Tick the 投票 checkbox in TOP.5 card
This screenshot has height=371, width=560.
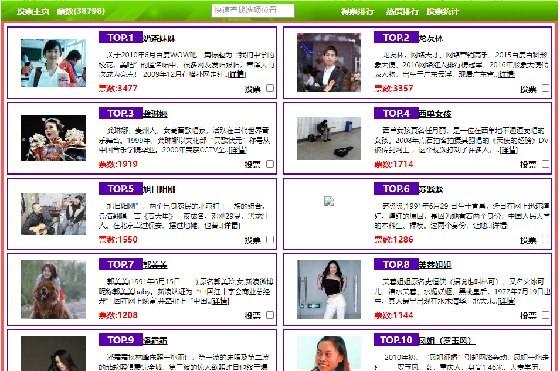point(270,239)
